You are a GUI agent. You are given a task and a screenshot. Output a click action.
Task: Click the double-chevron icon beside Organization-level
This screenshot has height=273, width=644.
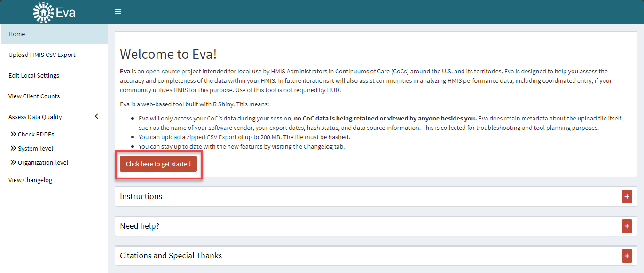coord(13,163)
